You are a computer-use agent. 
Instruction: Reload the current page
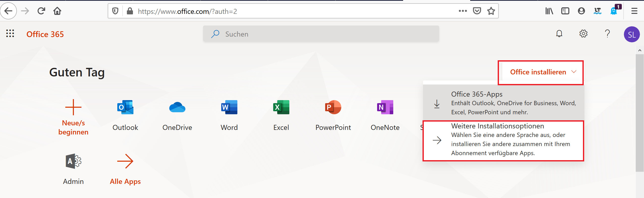click(41, 11)
